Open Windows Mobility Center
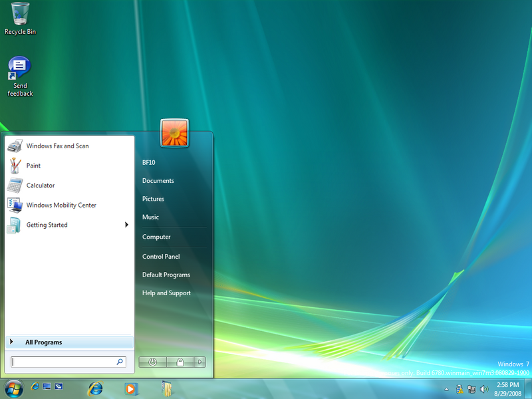This screenshot has height=399, width=532. click(61, 205)
